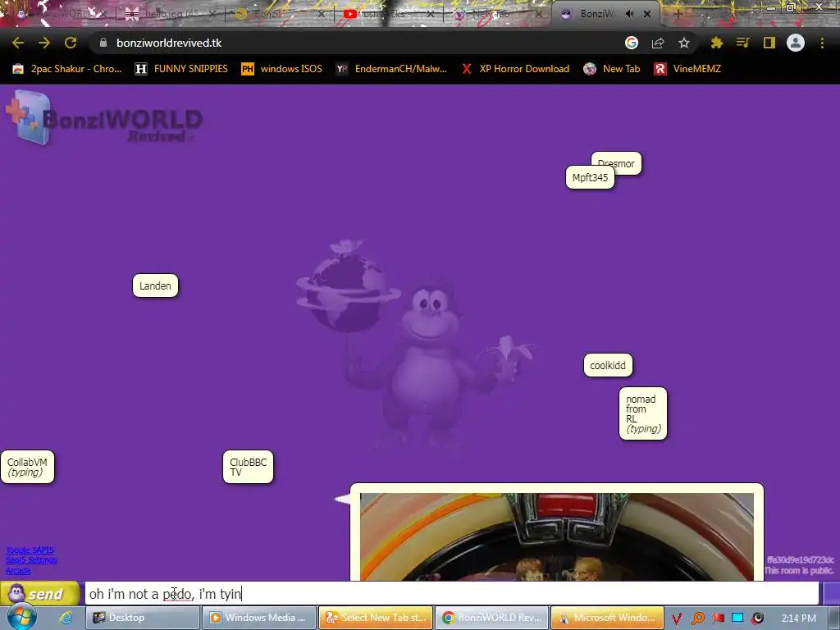The width and height of the screenshot is (840, 630).
Task: Click the red-eyed round tray icon
Action: coord(757,619)
